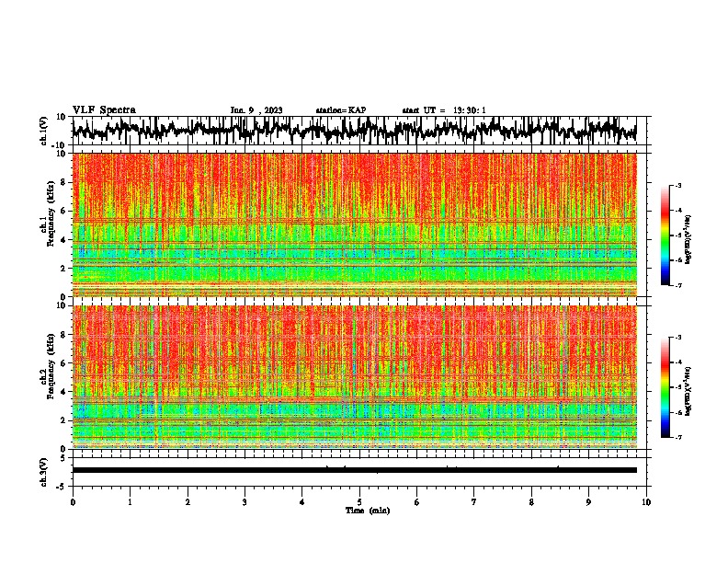The width and height of the screenshot is (728, 563).
Task: Click the ch.1 voltage waveform trace
Action: [x=354, y=131]
